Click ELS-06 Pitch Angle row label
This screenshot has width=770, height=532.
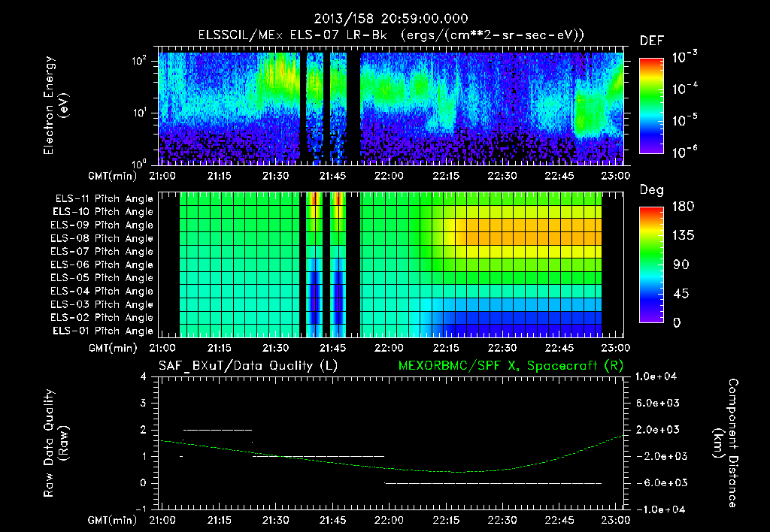(x=102, y=265)
